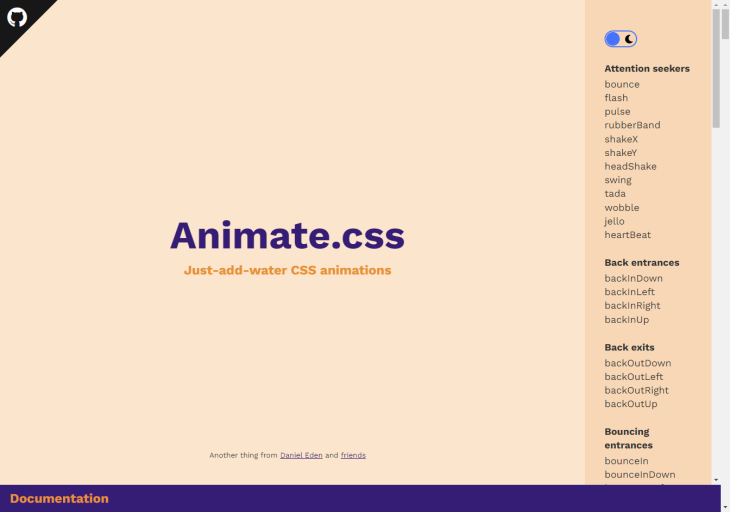Click the sidebar scroll up arrow
This screenshot has width=730, height=512.
(x=716, y=4)
